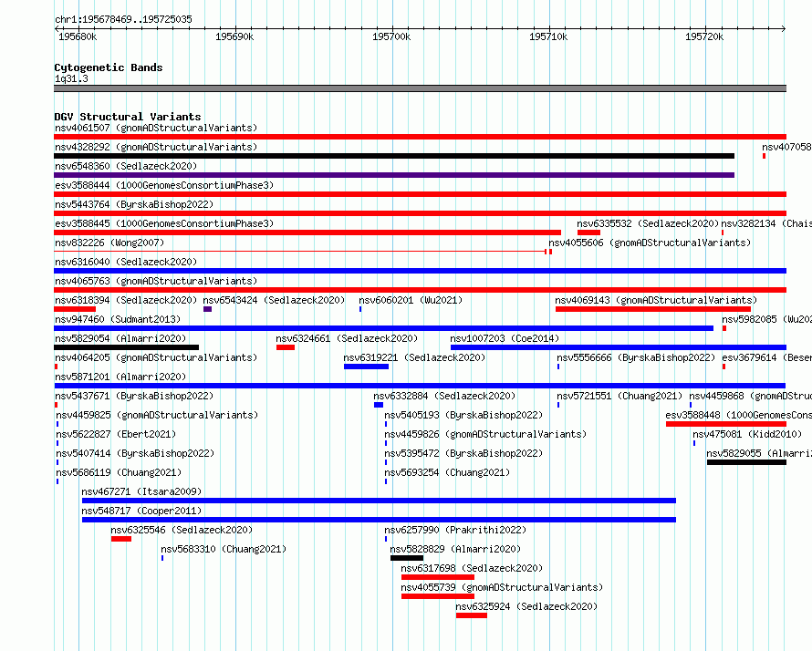Click the 195700k ruler tick label
The height and width of the screenshot is (651, 812).
[x=391, y=36]
